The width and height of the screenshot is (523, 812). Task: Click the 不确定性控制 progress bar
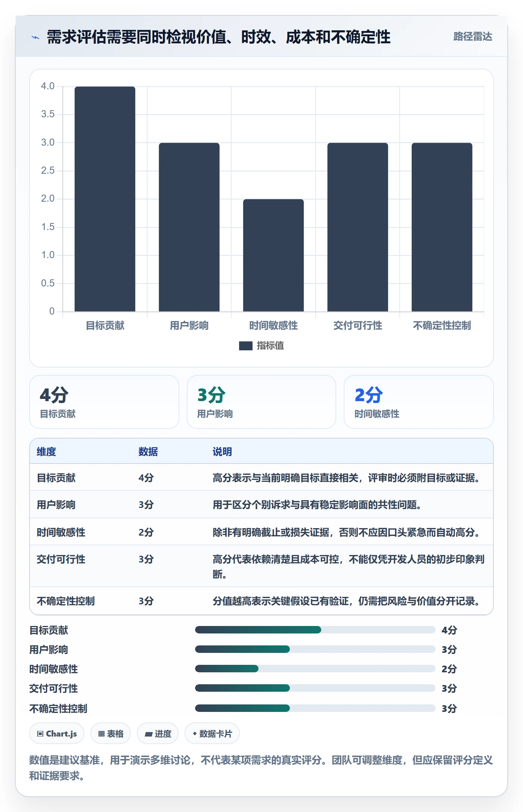coord(315,708)
